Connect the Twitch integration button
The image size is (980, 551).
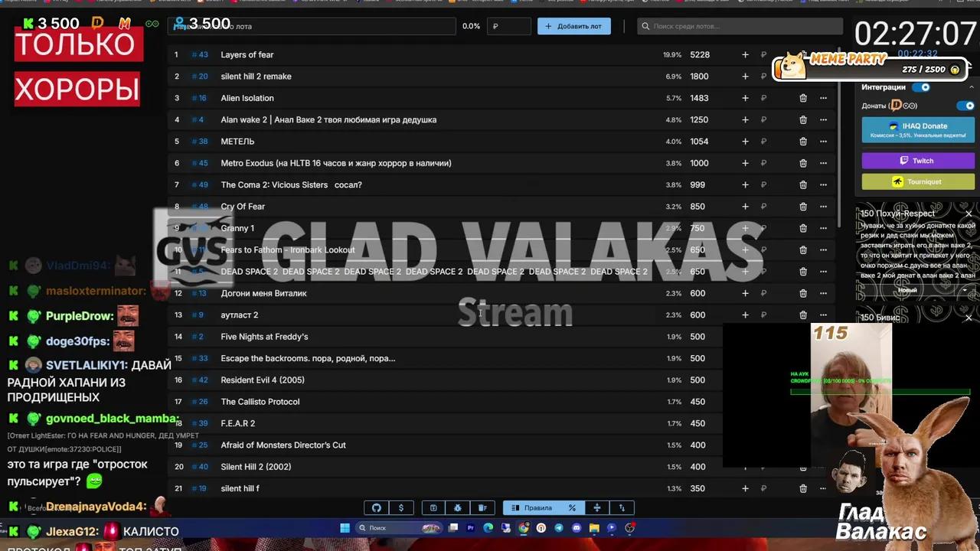coord(918,161)
